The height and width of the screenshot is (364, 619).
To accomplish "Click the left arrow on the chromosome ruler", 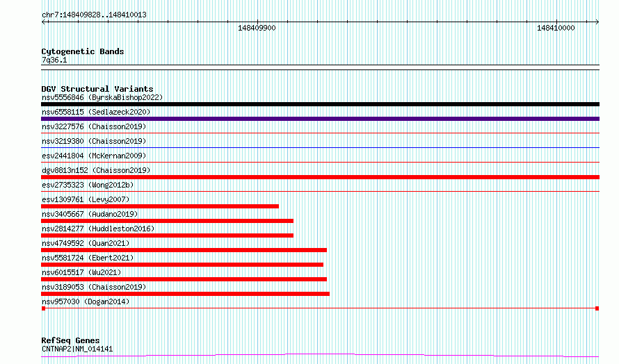I will (43, 22).
